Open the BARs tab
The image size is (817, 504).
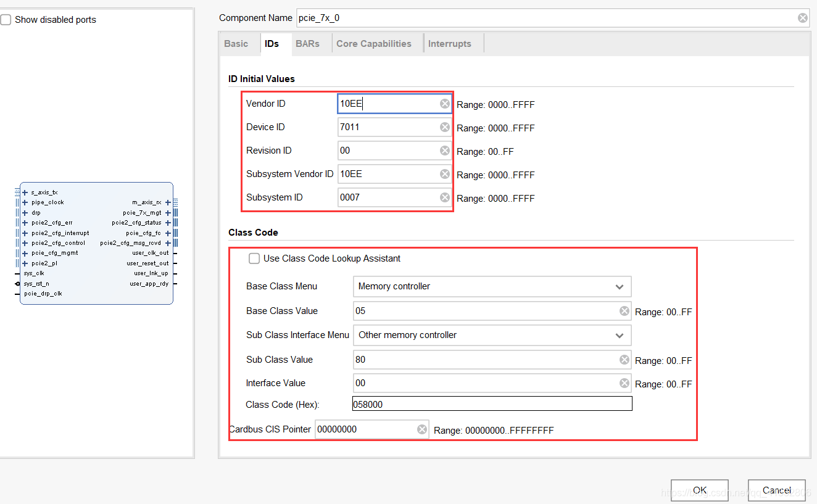(307, 44)
